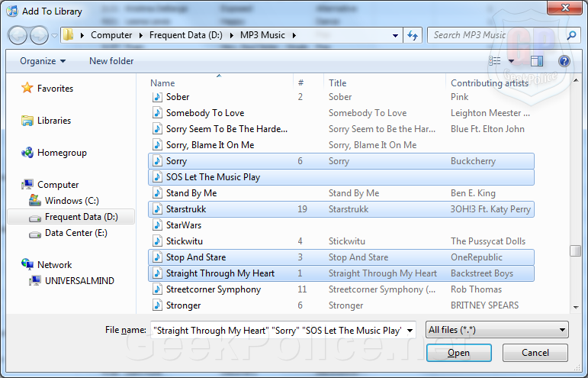The image size is (588, 378).
Task: Click music icon of Sorry by Buckcherry
Action: pos(158,160)
